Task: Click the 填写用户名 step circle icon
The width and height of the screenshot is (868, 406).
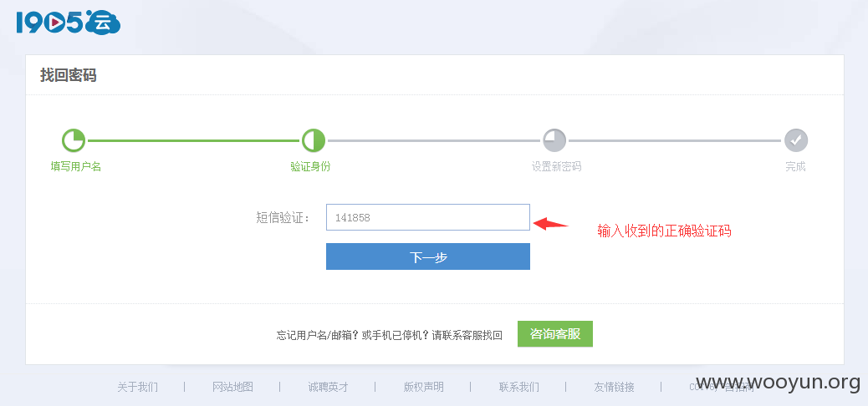Action: click(x=73, y=140)
